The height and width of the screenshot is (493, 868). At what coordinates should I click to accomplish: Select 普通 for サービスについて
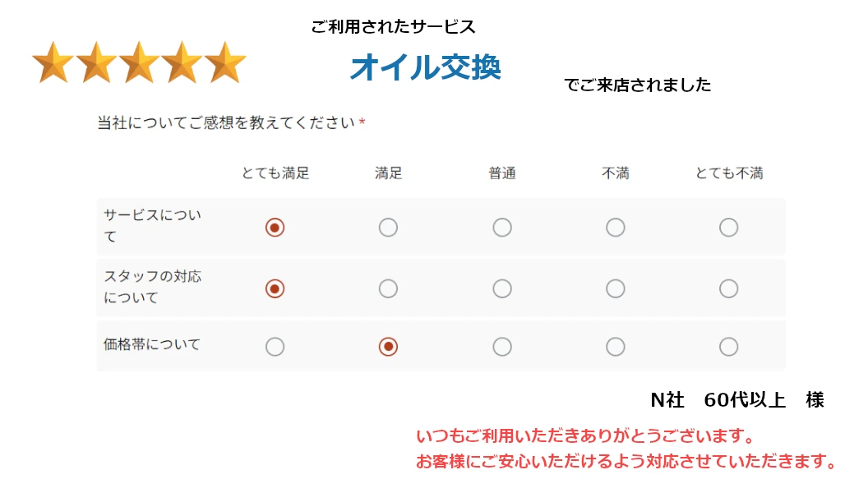point(502,228)
